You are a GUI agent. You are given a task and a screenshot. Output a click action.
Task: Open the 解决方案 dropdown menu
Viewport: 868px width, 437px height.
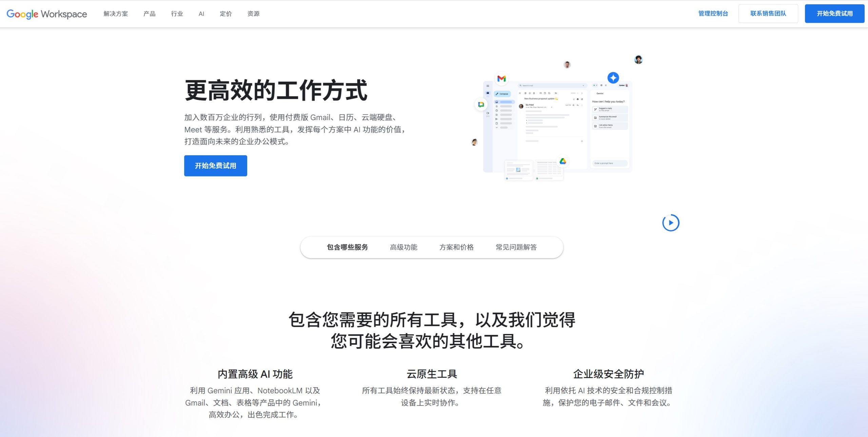[116, 14]
